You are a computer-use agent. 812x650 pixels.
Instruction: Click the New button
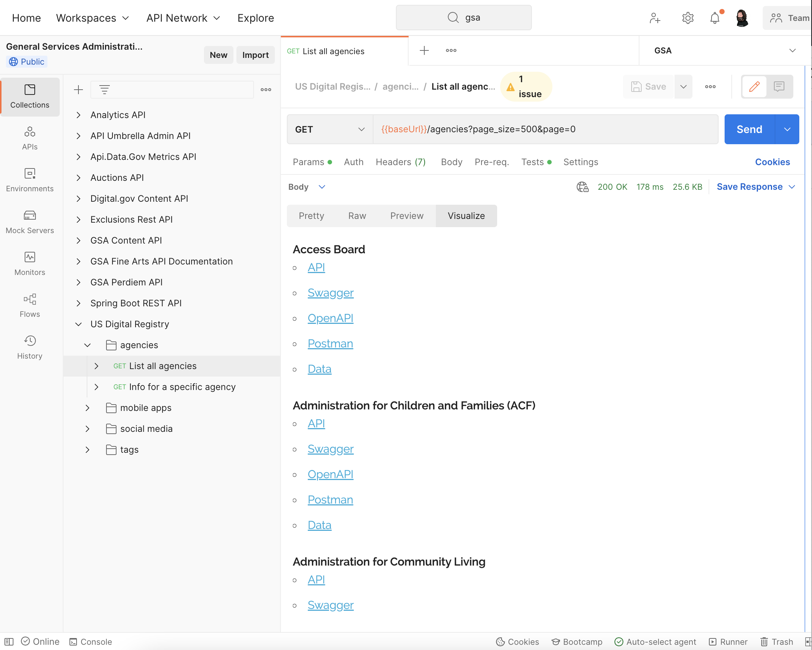pos(219,55)
